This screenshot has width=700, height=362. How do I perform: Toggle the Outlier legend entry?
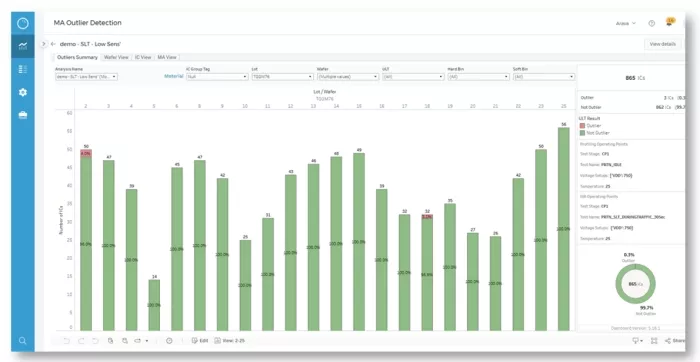pos(591,126)
